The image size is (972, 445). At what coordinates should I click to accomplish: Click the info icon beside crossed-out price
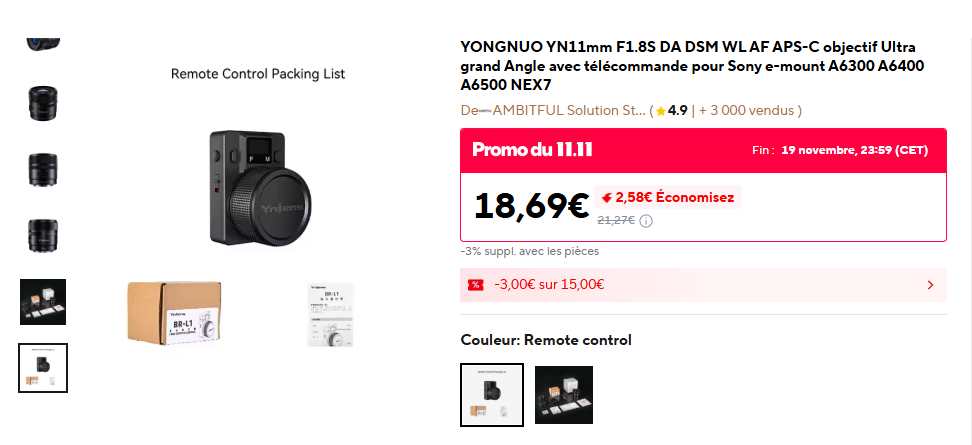click(646, 221)
